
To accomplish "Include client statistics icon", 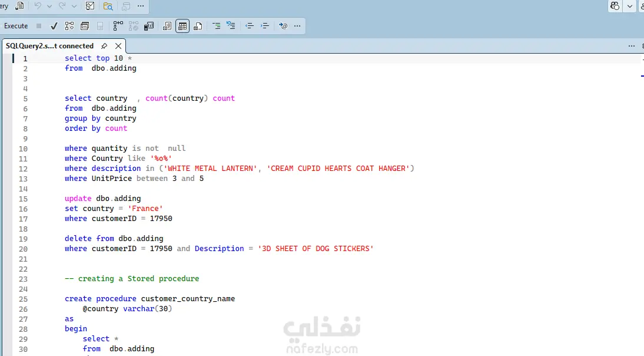I will click(149, 26).
